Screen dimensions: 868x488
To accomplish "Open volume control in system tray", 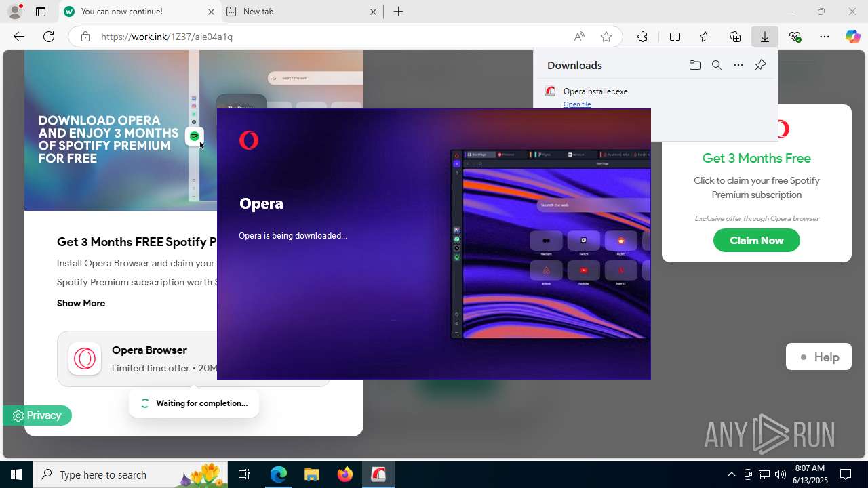I will coord(781,474).
